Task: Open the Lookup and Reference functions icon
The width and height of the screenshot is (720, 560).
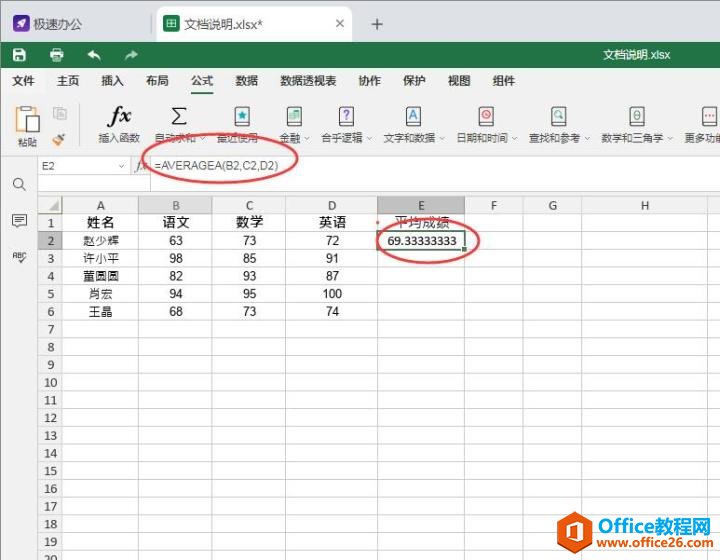Action: (558, 117)
